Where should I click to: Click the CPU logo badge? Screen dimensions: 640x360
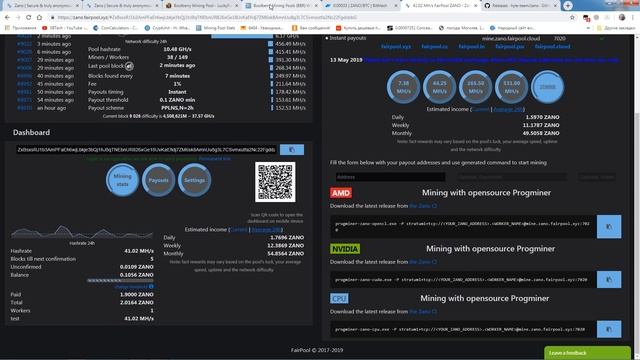click(x=339, y=298)
